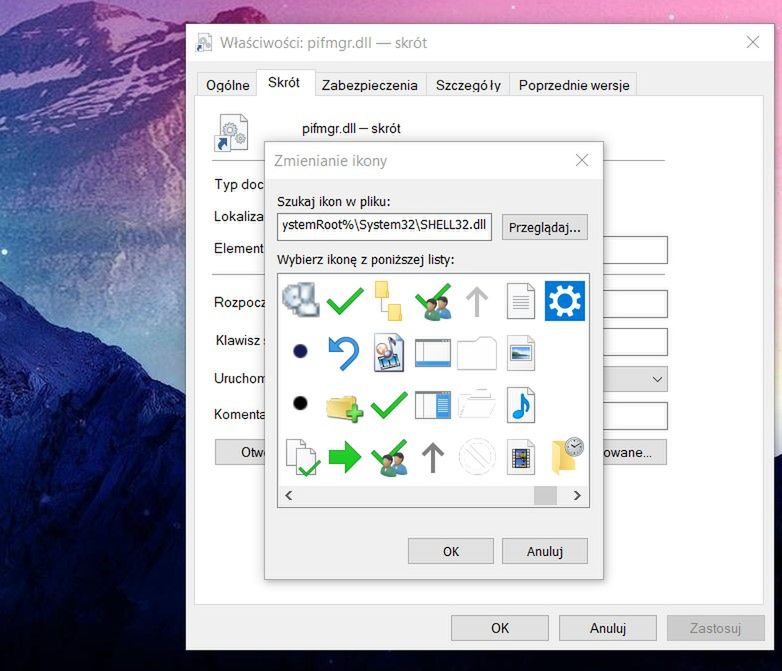The width and height of the screenshot is (782, 671).
Task: Choose the blue music note document icon
Action: [521, 405]
